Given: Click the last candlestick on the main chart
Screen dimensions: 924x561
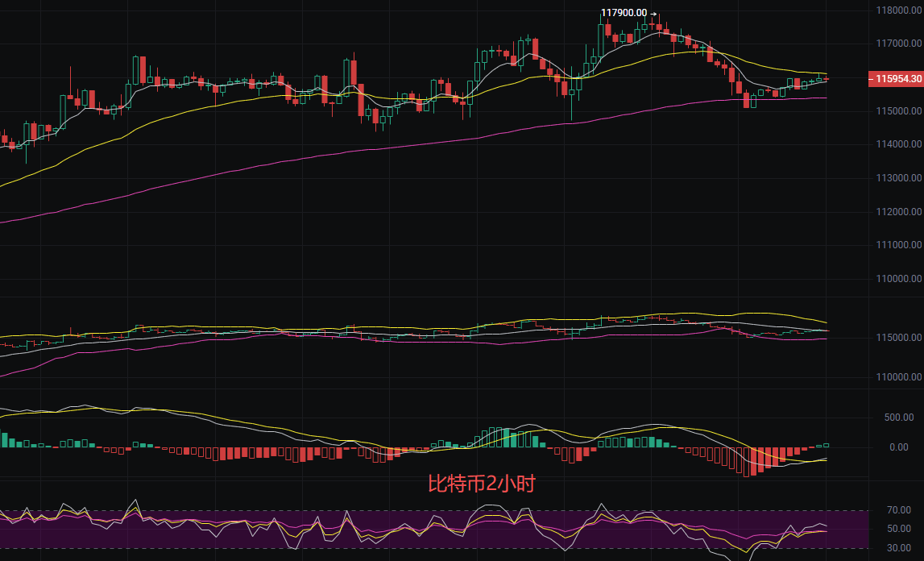Looking at the screenshot, I should [x=826, y=78].
